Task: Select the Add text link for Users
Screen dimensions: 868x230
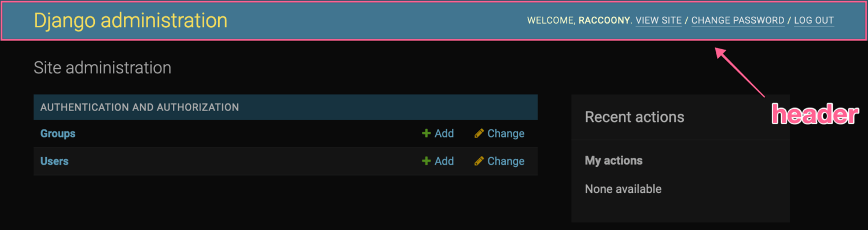Action: click(444, 161)
